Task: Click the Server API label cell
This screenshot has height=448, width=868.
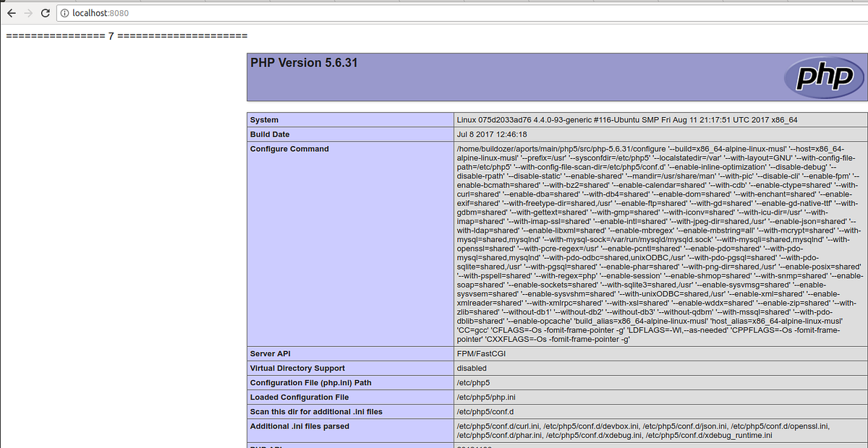Action: [x=271, y=353]
